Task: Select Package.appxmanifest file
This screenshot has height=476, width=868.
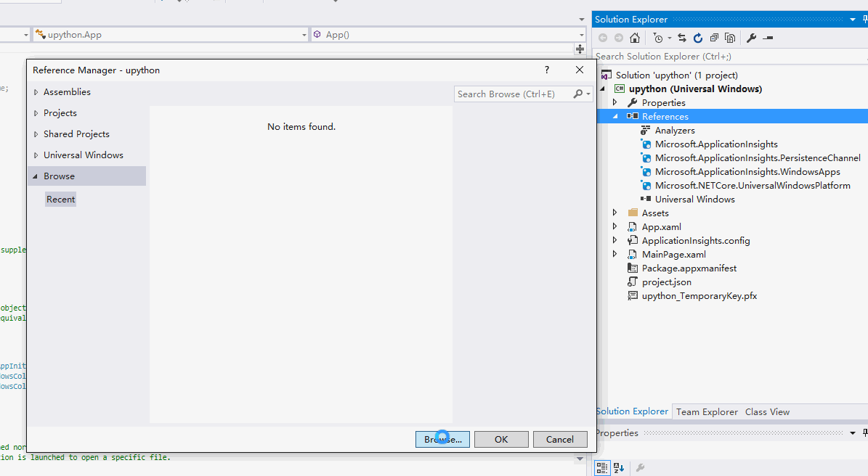Action: click(x=689, y=268)
